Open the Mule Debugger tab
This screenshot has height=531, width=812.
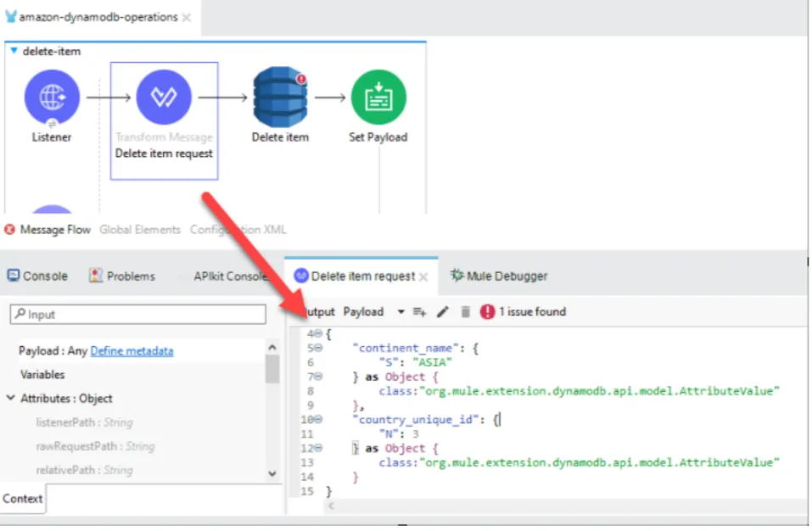[499, 276]
